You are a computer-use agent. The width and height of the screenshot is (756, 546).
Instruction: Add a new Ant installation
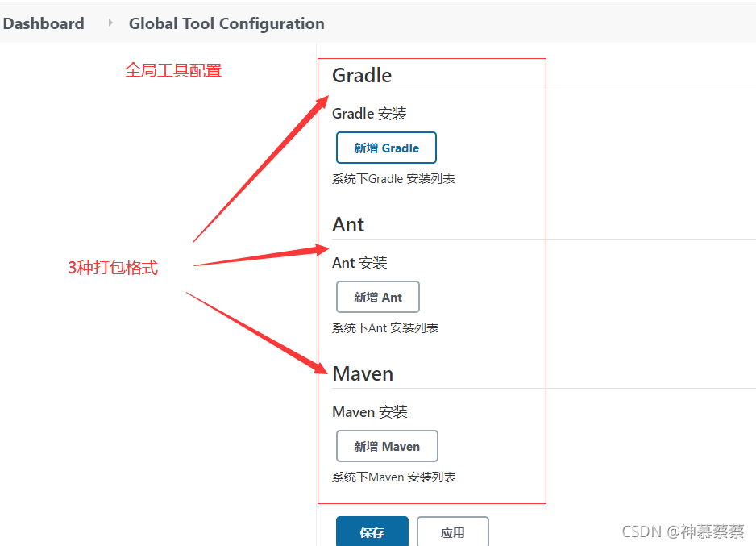tap(377, 297)
